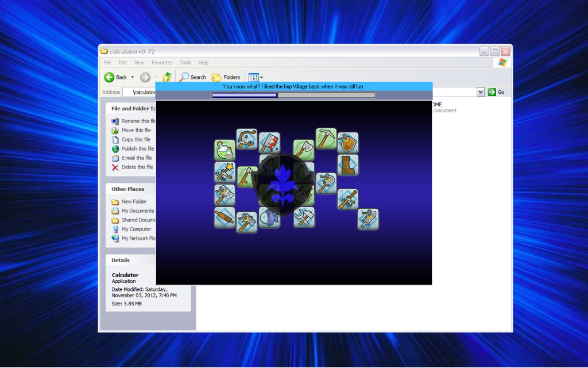This screenshot has width=588, height=368.
Task: Open the Favorites menu
Action: tap(162, 63)
